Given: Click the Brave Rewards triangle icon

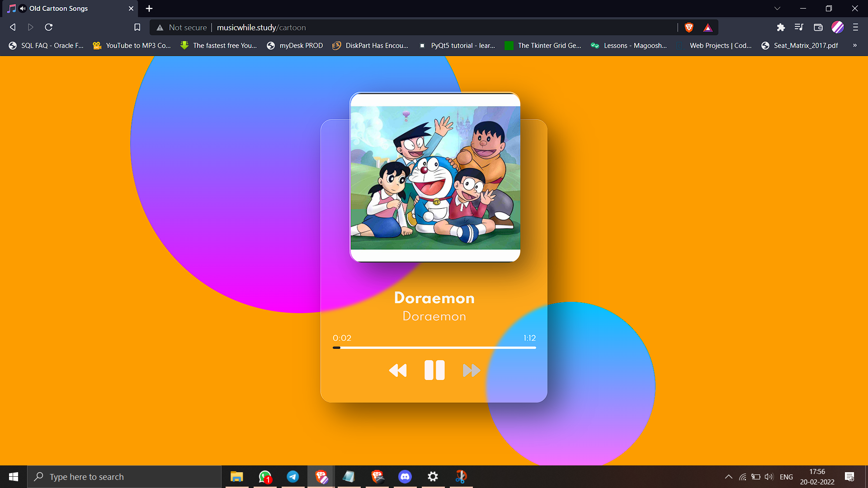Looking at the screenshot, I should tap(708, 28).
